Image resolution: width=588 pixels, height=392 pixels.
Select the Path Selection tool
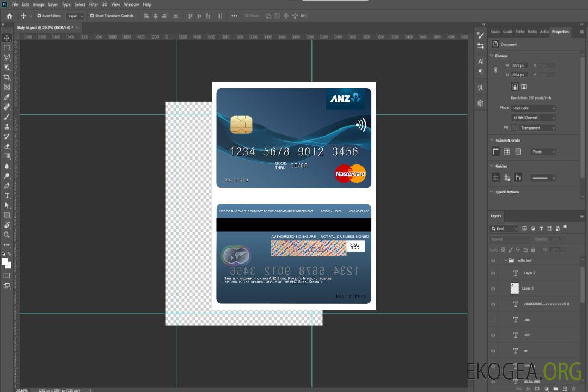coord(7,205)
